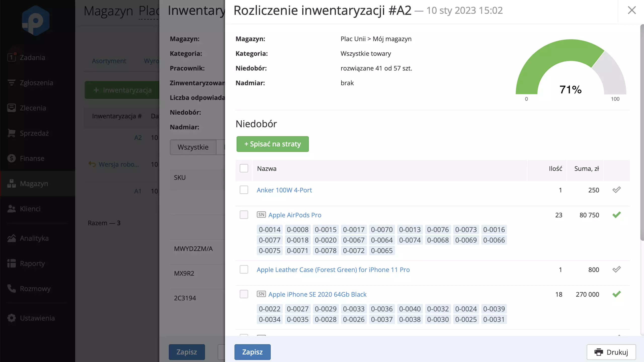Click serial number tag 0-0014
Screen dimensions: 644x362
pos(269,230)
